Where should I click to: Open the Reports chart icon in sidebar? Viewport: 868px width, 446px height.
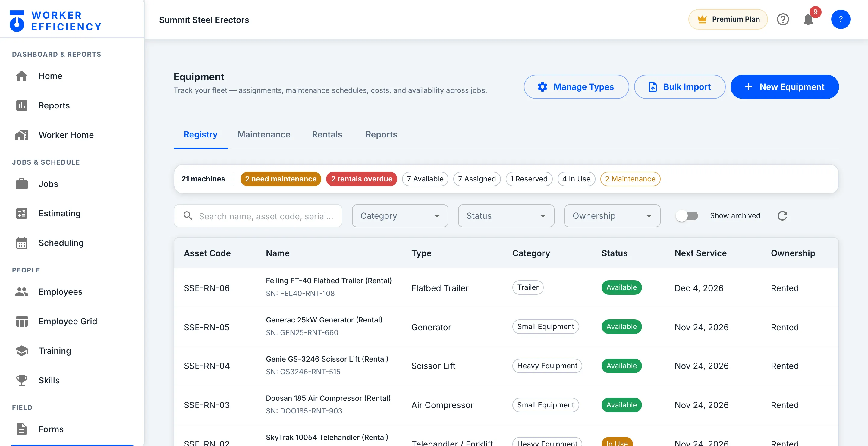click(22, 105)
